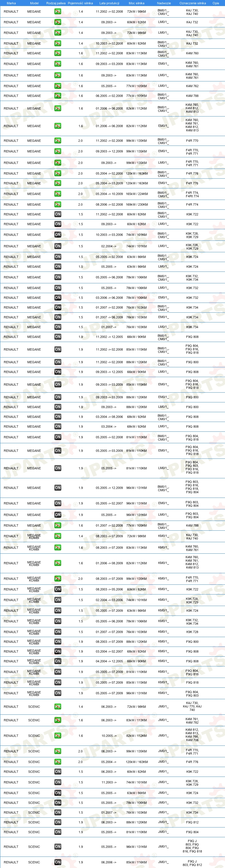225x868 pixels.
Task: Select diesel icon in 85kW / 116KM row
Action: click(58, 862)
